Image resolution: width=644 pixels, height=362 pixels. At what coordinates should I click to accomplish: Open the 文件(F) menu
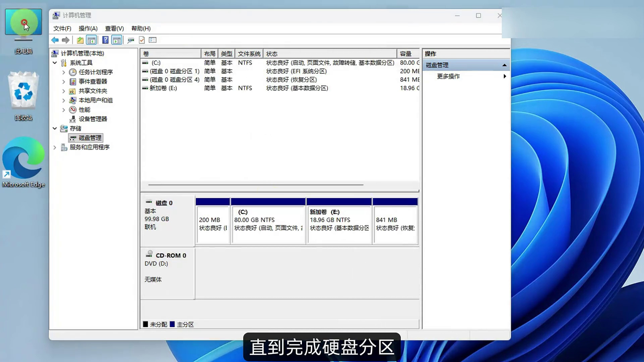pos(62,28)
